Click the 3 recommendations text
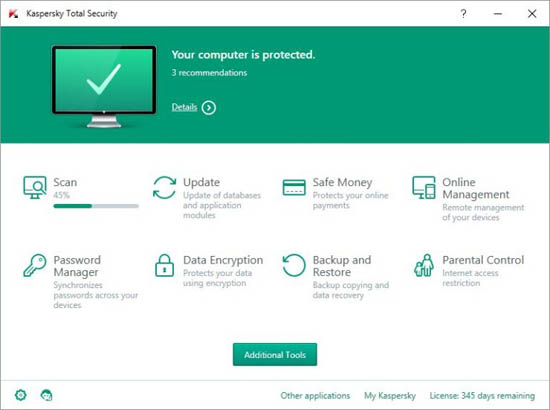 coord(209,73)
